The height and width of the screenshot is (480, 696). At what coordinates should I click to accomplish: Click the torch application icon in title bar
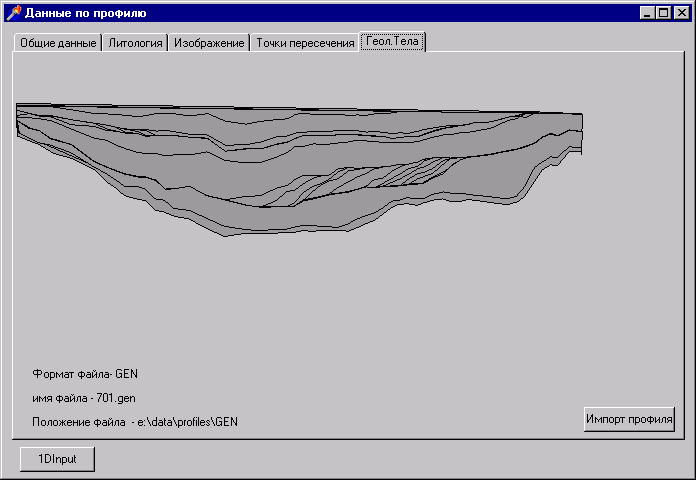click(13, 13)
